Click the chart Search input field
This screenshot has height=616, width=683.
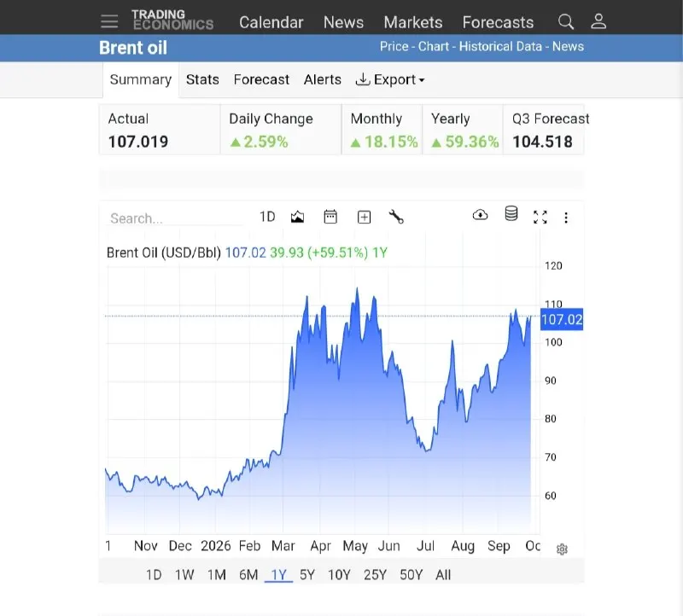[x=174, y=218]
